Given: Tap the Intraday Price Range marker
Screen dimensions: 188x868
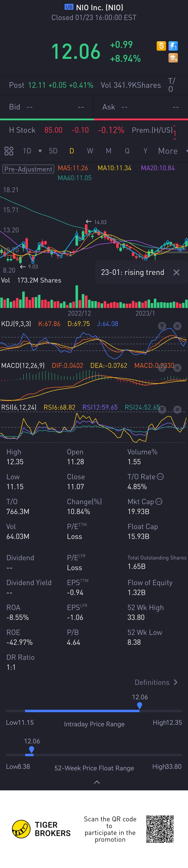Looking at the screenshot, I should point(139,705).
